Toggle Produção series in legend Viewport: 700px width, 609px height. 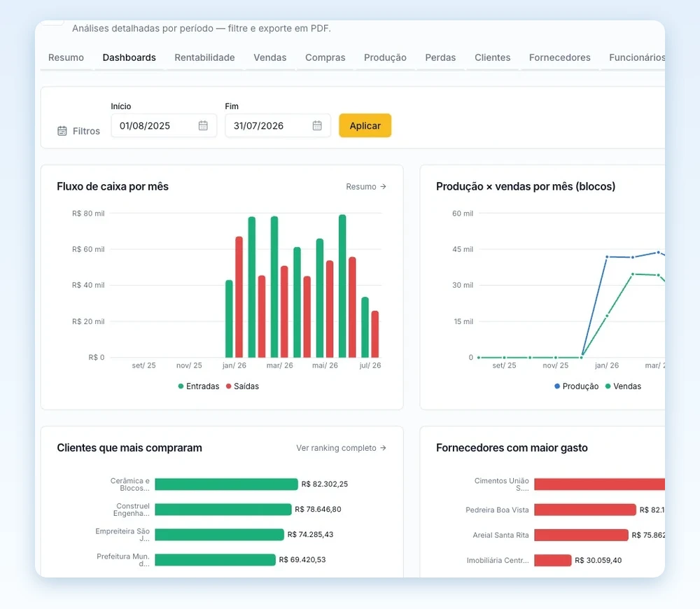coord(576,386)
